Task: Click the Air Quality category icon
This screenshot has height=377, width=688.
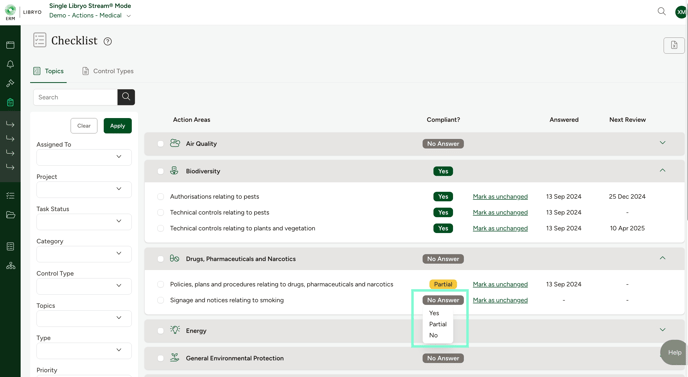Action: 175,143
